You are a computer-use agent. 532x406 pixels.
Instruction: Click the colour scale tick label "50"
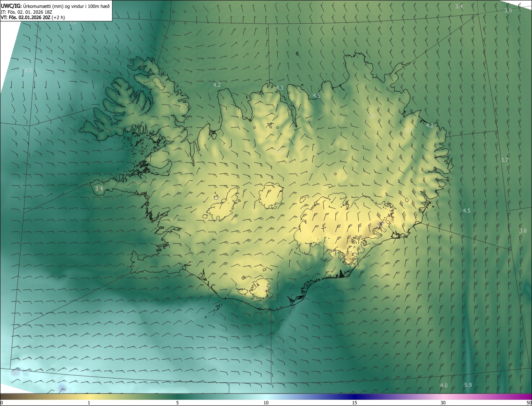coord(529,403)
